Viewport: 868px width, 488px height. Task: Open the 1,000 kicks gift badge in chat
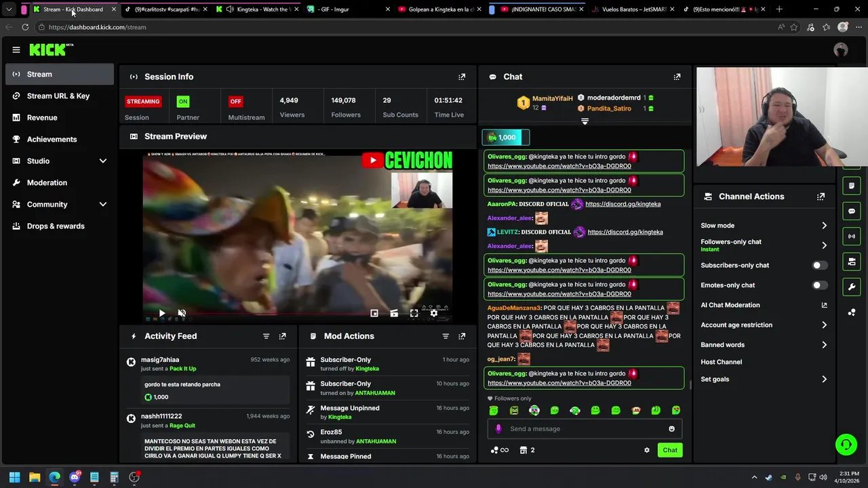click(x=506, y=138)
